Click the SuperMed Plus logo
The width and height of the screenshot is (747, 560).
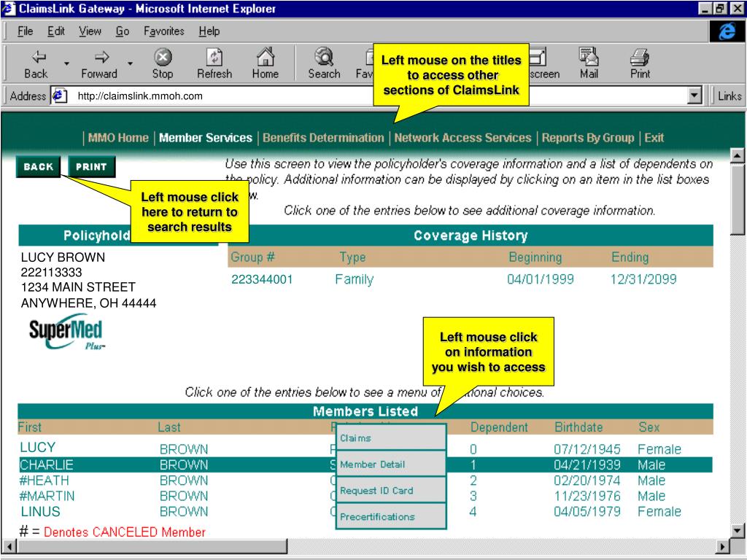[66, 332]
